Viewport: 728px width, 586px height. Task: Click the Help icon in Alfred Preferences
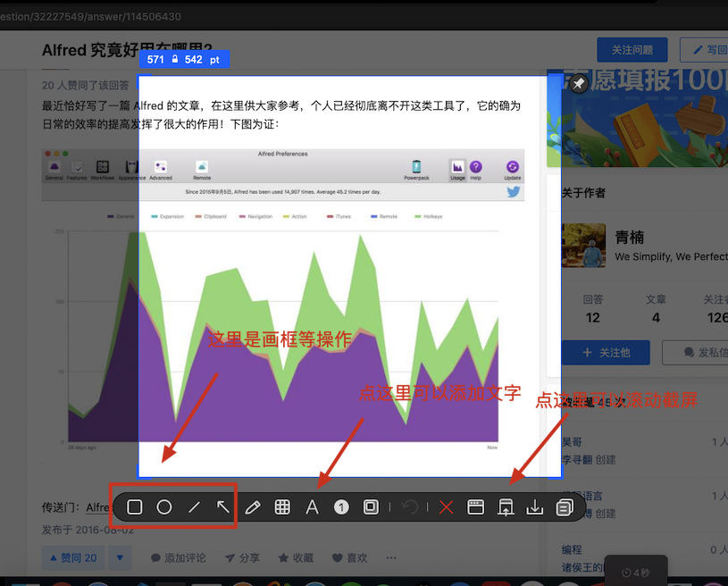click(x=476, y=170)
